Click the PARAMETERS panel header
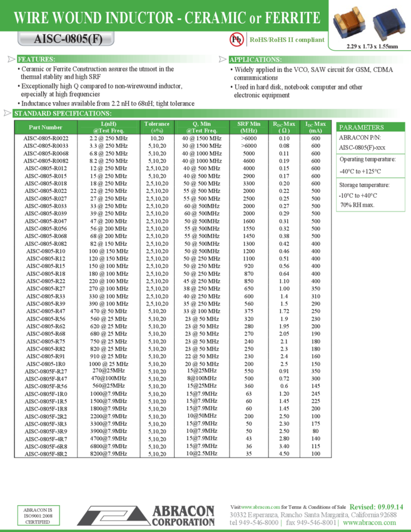Screen dimensions: 411x532 point(370,127)
